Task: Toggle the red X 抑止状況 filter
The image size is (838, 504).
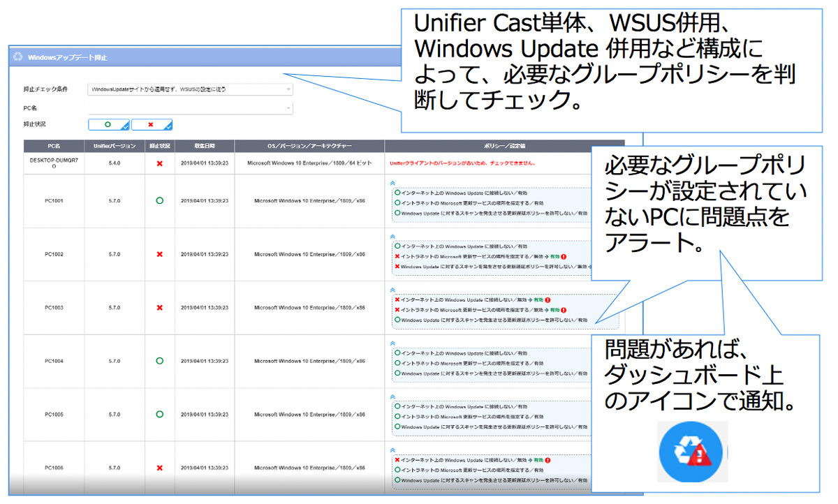Action: pyautogui.click(x=152, y=124)
